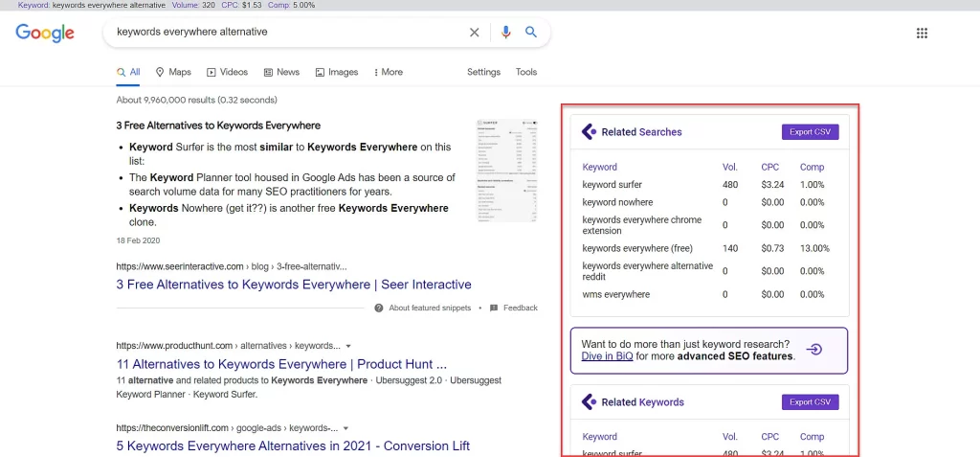
Task: Clear the search box with X icon
Action: tap(475, 33)
